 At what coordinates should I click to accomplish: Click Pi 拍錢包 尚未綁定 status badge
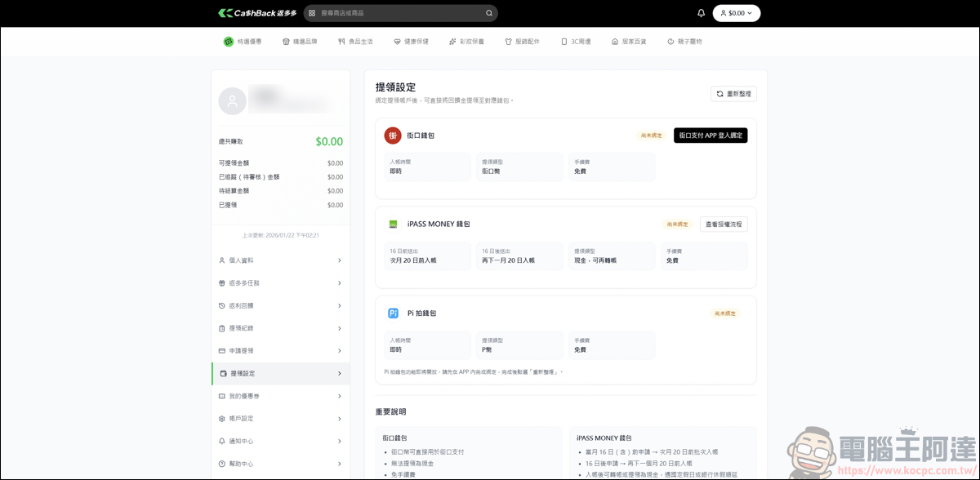[x=725, y=313]
